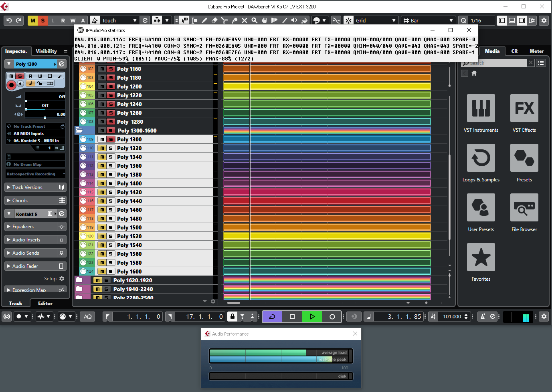Toggle transport cycle loop mode
552x392 pixels.
pos(272,317)
